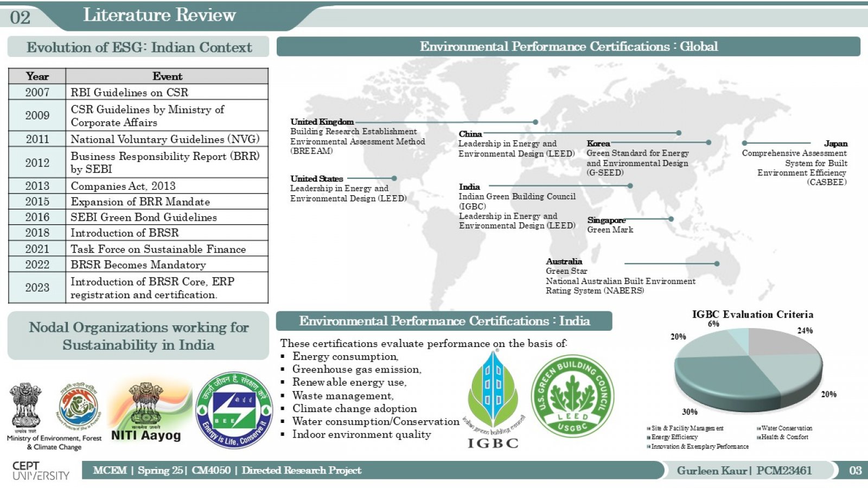
Task: Click the MCEM Spring 25 footer text
Action: [227, 471]
